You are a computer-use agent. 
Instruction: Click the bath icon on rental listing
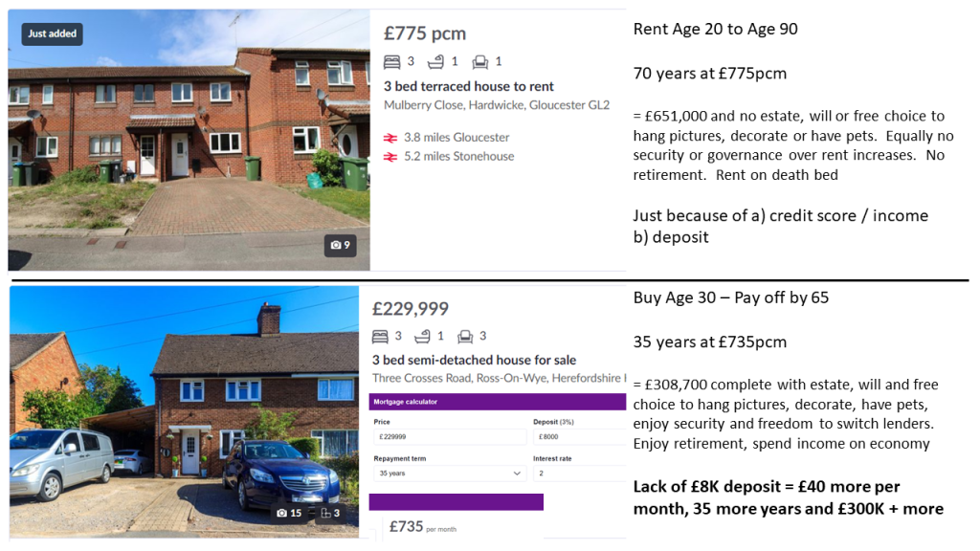tap(435, 62)
